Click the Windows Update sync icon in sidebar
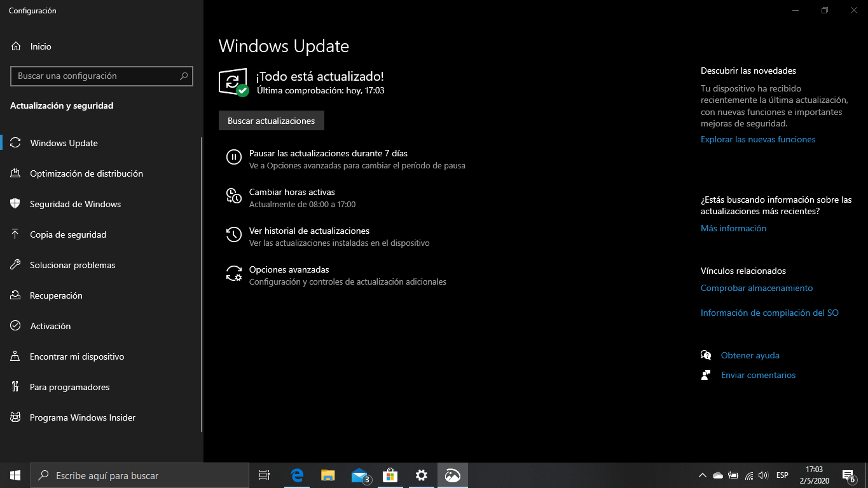Viewport: 868px width, 488px height. tap(16, 143)
